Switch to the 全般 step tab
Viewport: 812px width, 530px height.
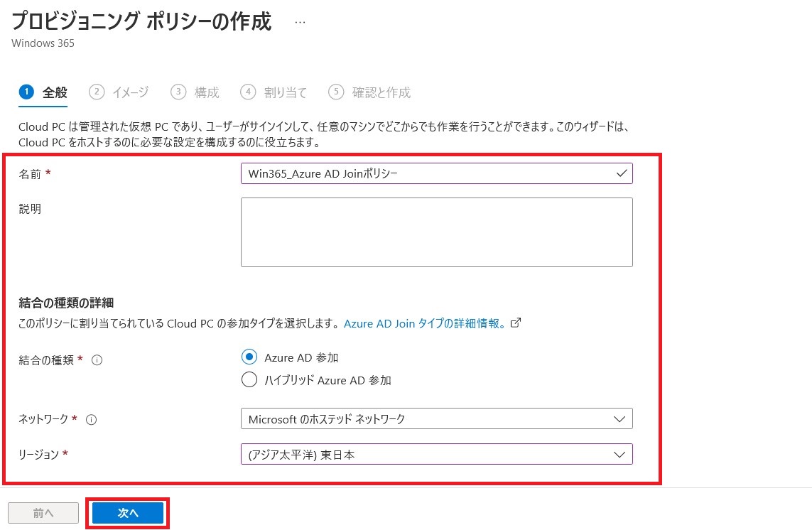[43, 92]
